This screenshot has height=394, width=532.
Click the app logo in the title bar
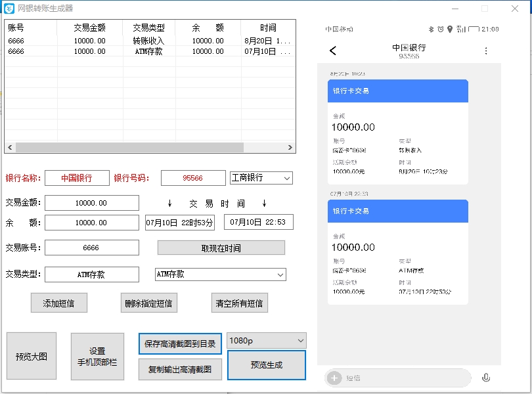pyautogui.click(x=8, y=8)
